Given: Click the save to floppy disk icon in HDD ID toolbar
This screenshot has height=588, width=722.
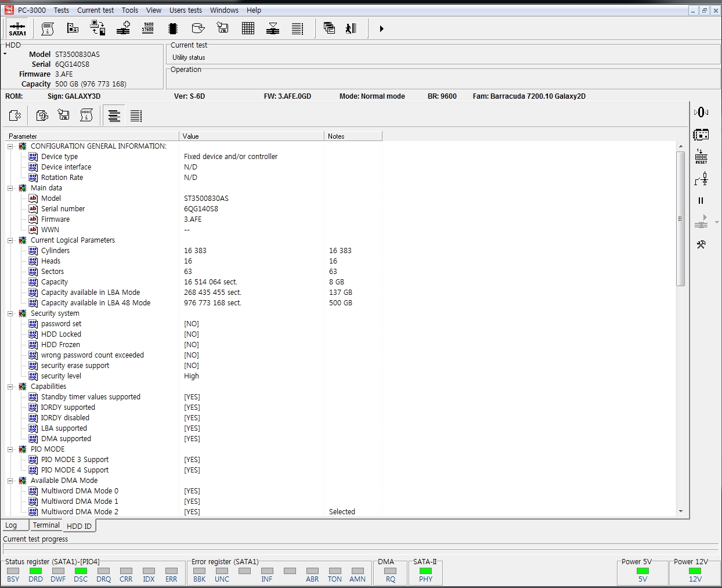Looking at the screenshot, I should 64,116.
